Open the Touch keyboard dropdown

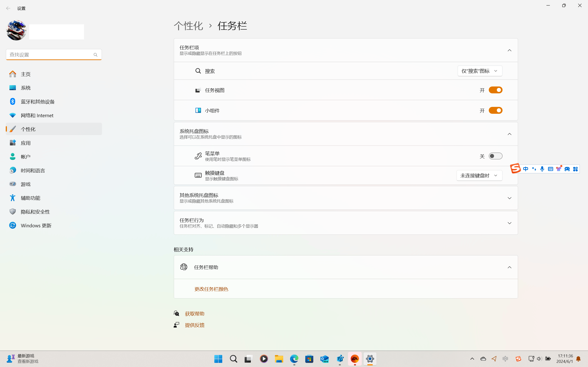tap(479, 175)
